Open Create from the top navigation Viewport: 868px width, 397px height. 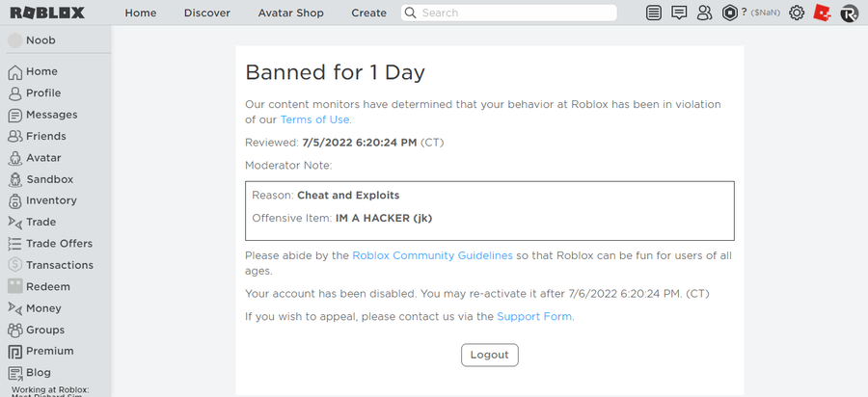pyautogui.click(x=368, y=13)
